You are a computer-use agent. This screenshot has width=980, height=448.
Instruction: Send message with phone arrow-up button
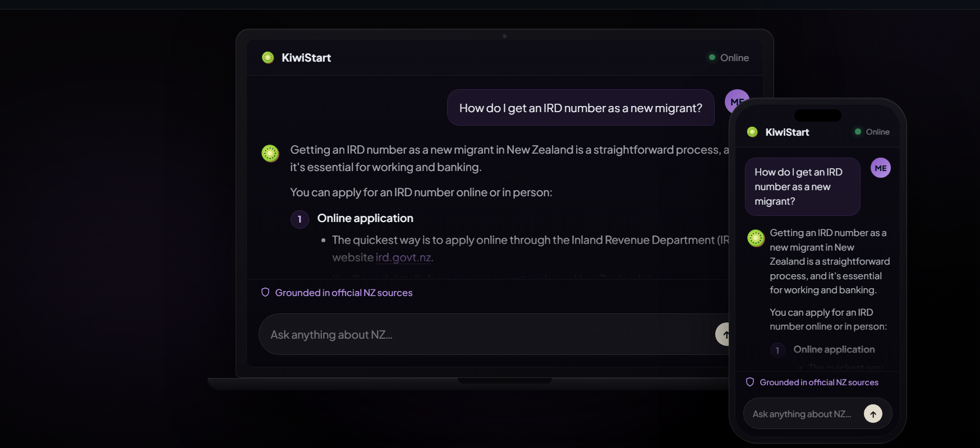873,414
